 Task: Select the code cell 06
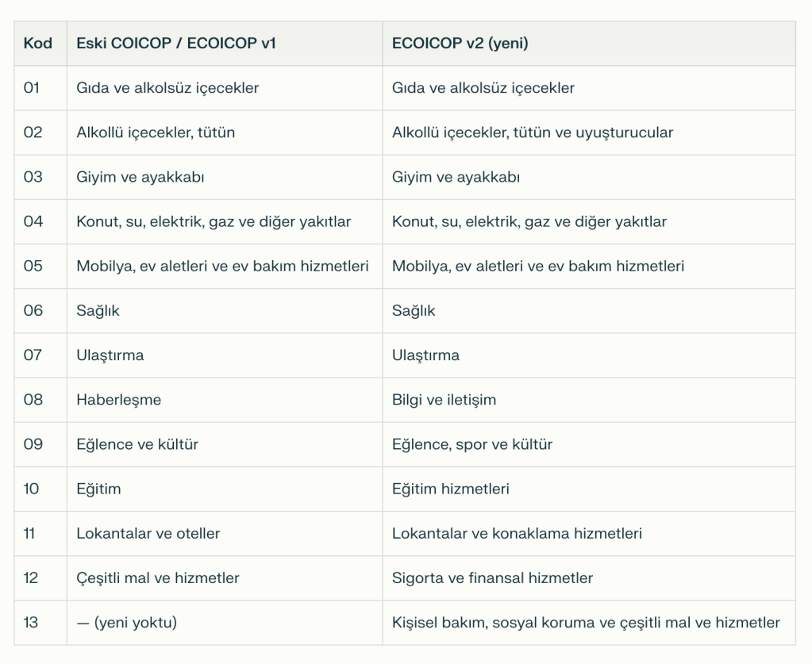point(33,310)
